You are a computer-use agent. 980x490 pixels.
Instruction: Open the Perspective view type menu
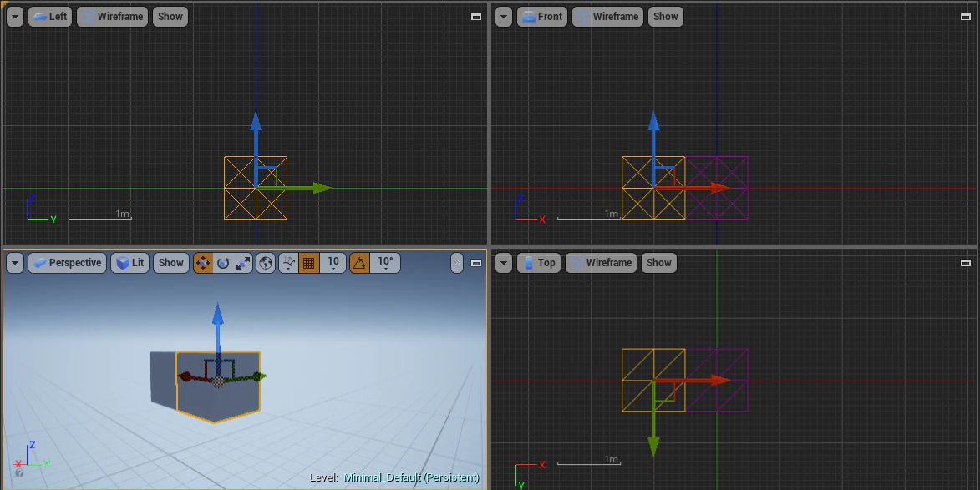pyautogui.click(x=68, y=263)
